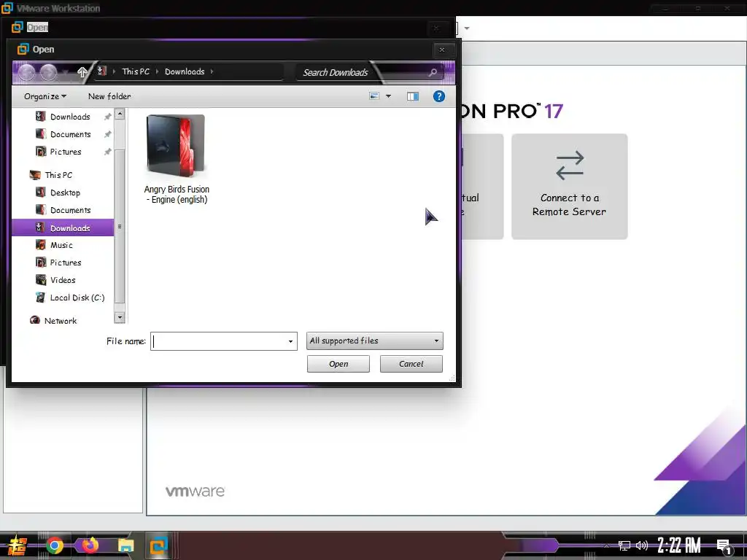Image resolution: width=747 pixels, height=560 pixels.
Task: Click the magnifier search icon in Search Downloads
Action: click(433, 72)
